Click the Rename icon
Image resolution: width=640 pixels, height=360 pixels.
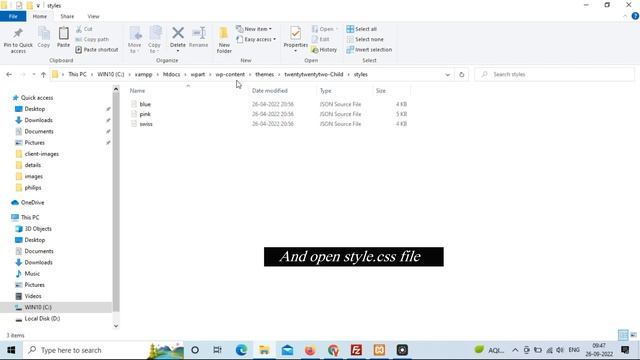click(x=199, y=33)
